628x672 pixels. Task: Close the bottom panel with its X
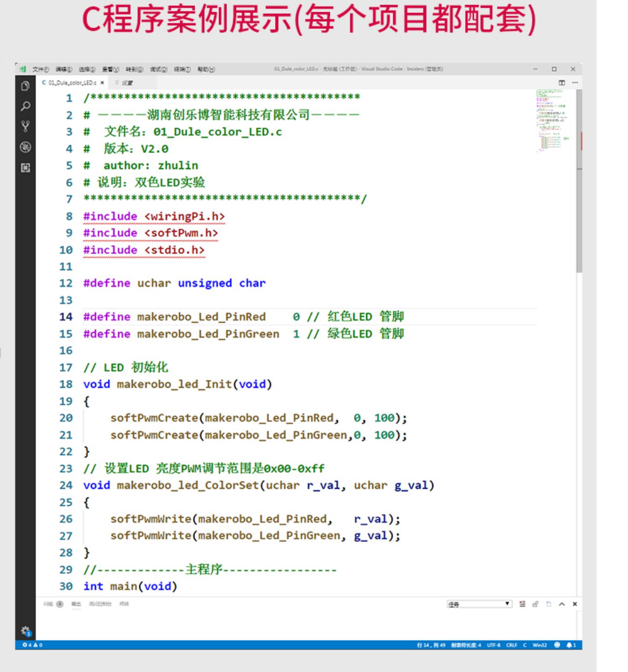tap(575, 604)
